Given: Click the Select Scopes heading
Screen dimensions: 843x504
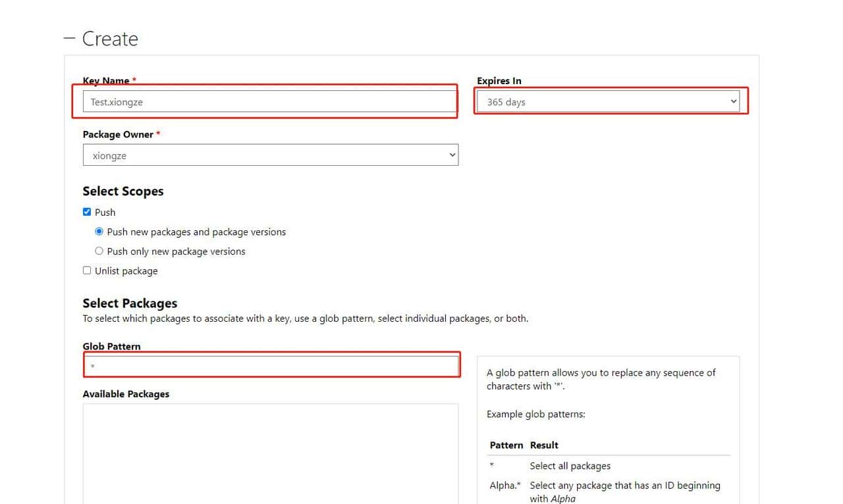Looking at the screenshot, I should pyautogui.click(x=123, y=191).
